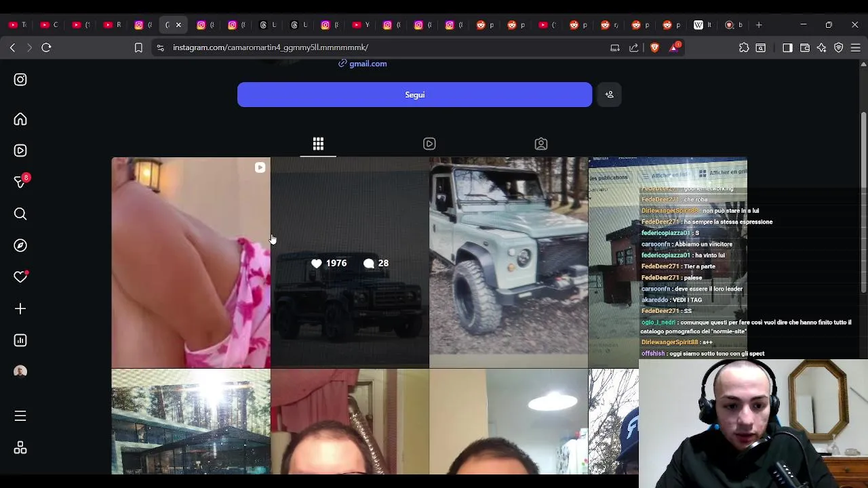868x488 pixels.
Task: Click the Segui follow button
Action: pyautogui.click(x=414, y=95)
